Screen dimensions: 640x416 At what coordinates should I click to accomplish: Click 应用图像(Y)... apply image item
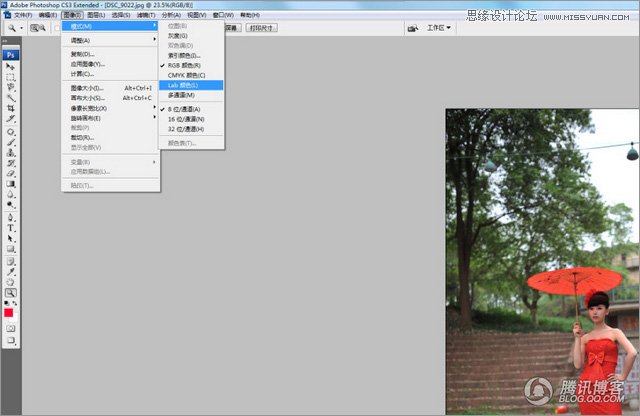110,64
